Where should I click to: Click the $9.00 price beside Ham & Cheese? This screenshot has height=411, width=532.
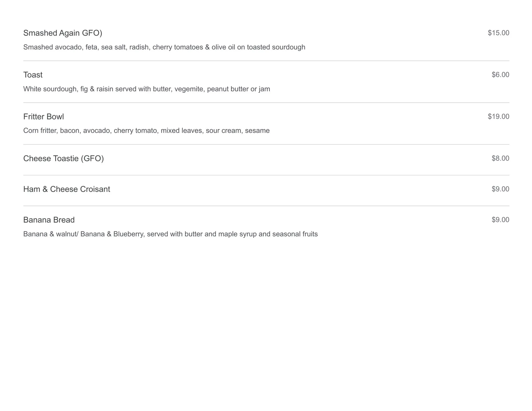click(500, 189)
